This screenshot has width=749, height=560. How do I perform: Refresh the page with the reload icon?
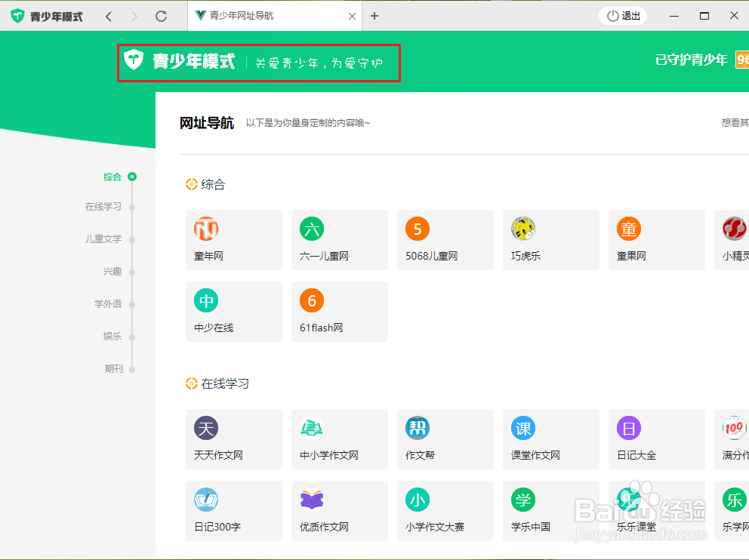[x=161, y=15]
